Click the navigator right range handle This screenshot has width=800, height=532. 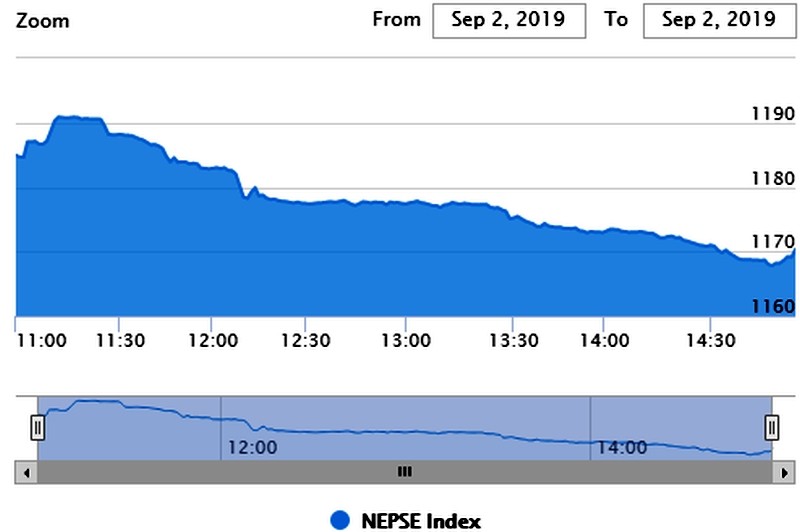772,428
